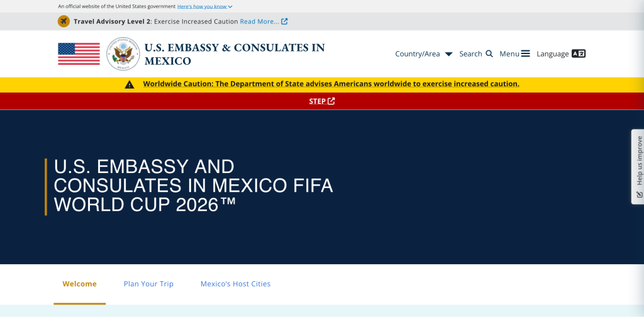Screen dimensions: 644x317
Task: Click the language translate icon
Action: [x=579, y=54]
